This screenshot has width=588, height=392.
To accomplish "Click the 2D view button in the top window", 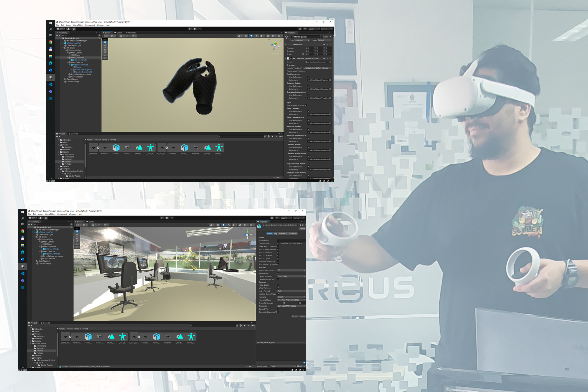I will point(246,36).
